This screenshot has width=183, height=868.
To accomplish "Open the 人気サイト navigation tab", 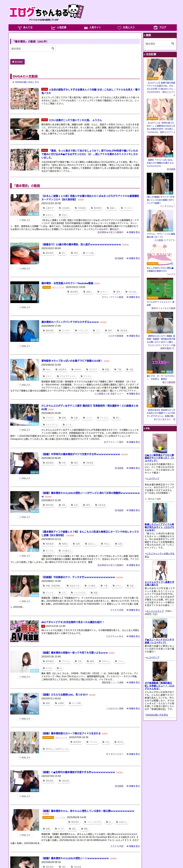I will point(93,27).
